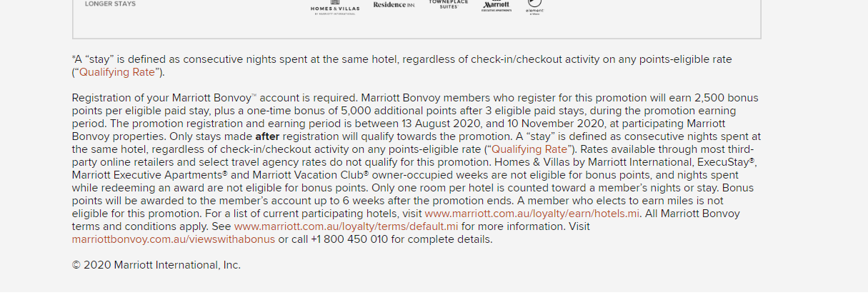Screen dimensions: 868x295
Task: Click the © 2020 Marriott International copyright text
Action: (x=156, y=265)
